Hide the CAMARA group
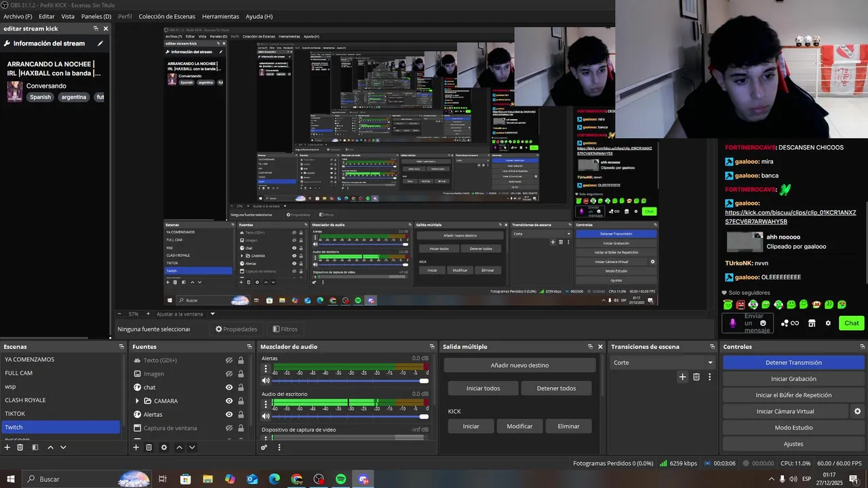 click(x=229, y=401)
